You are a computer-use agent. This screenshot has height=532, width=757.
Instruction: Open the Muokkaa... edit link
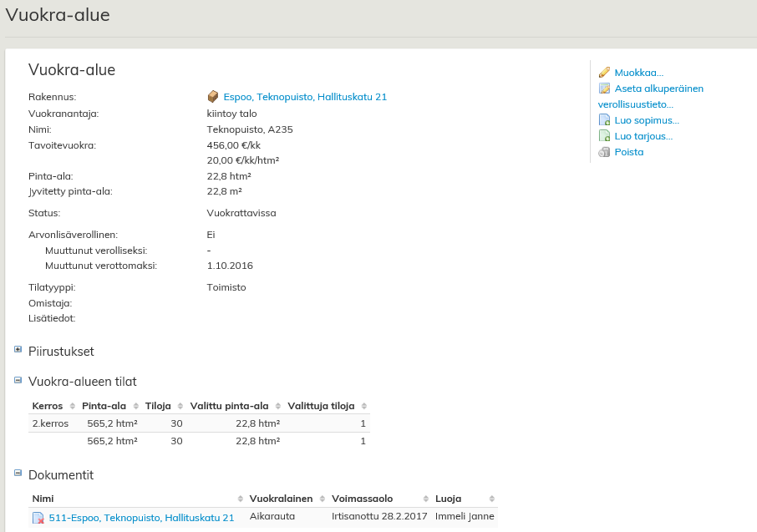[638, 73]
